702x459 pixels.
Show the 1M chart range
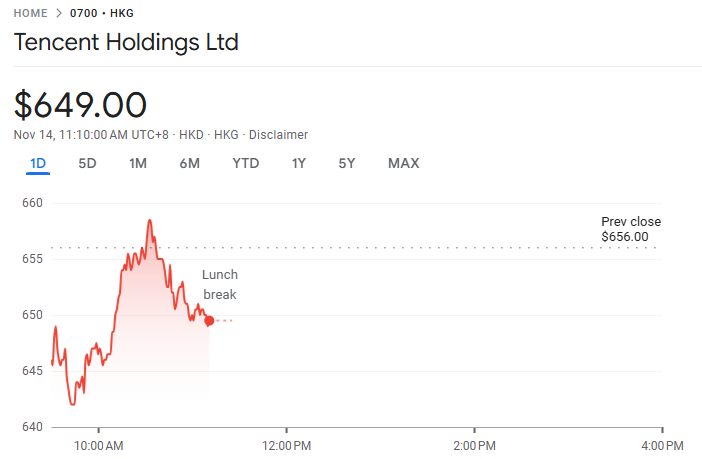pos(138,163)
